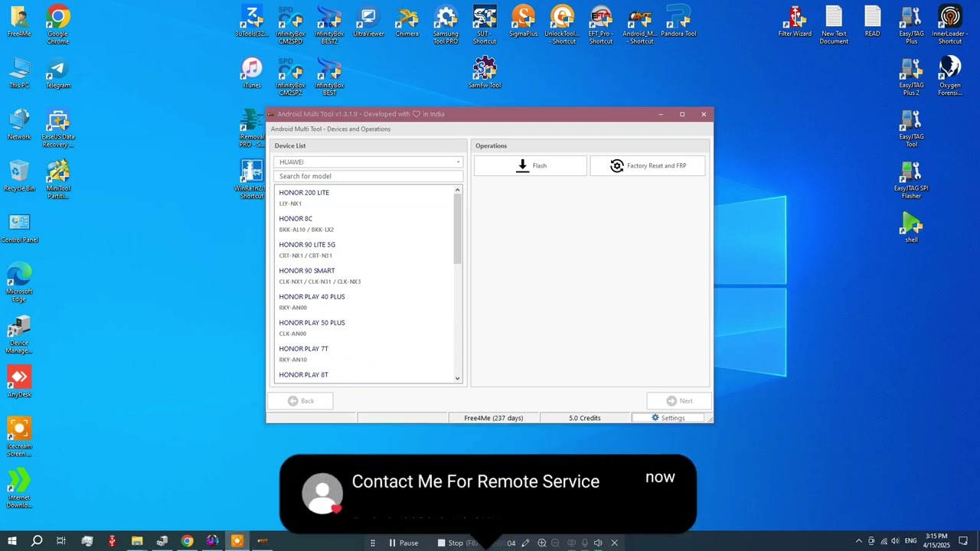Open the Google Chrome desktop shortcut

[58, 24]
